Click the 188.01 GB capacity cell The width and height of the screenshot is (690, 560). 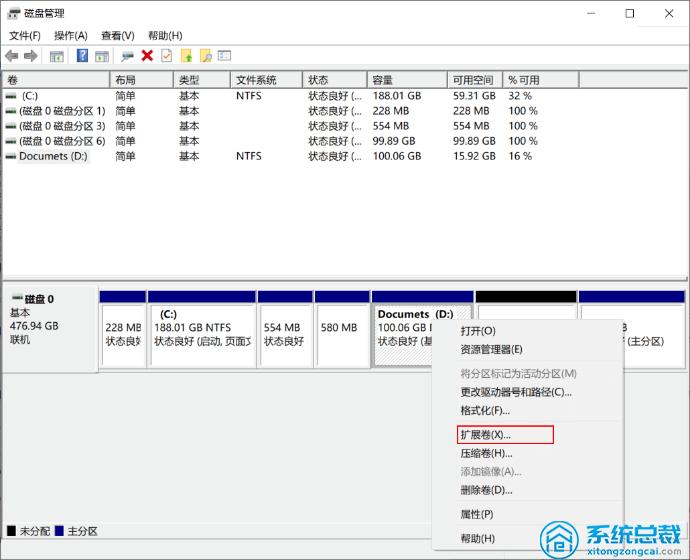[x=397, y=96]
